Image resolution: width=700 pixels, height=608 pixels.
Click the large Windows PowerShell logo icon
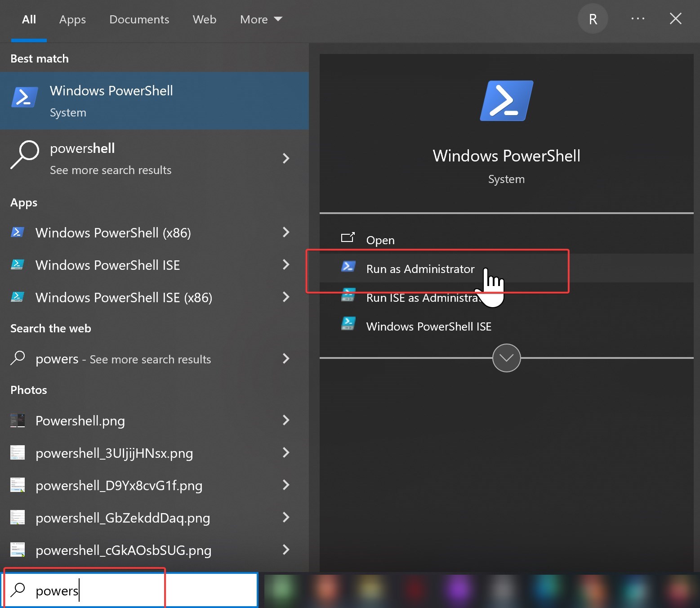tap(506, 101)
